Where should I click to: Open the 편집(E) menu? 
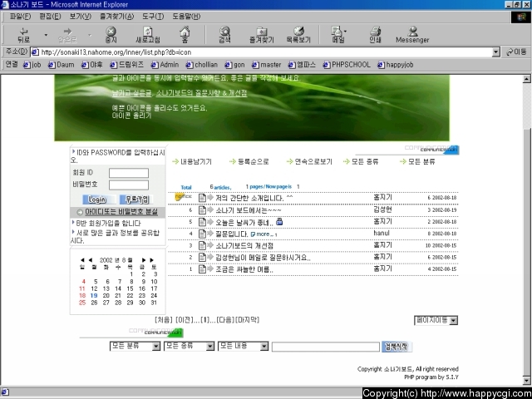(50, 17)
